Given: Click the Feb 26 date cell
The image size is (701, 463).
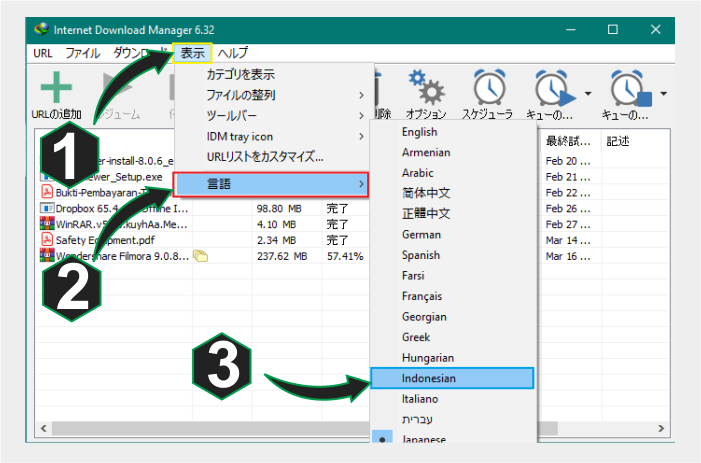Looking at the screenshot, I should (x=568, y=209).
